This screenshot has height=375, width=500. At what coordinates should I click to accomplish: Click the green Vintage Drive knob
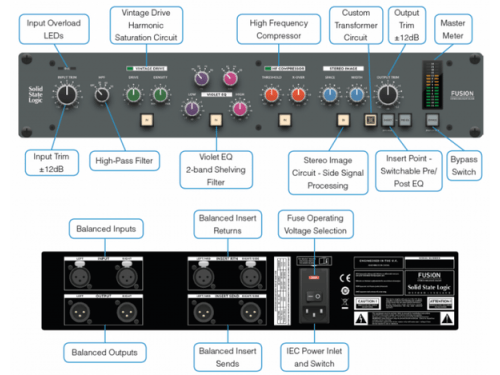click(x=133, y=95)
